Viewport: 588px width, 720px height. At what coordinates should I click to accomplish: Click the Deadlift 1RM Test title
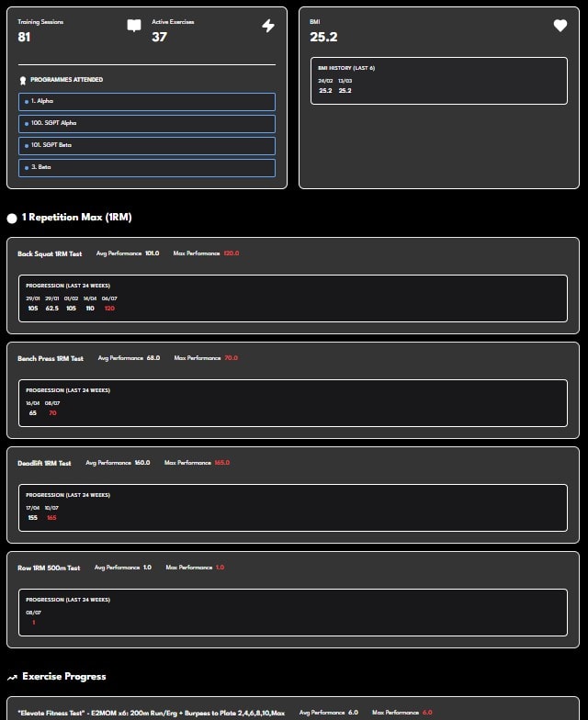click(x=44, y=463)
